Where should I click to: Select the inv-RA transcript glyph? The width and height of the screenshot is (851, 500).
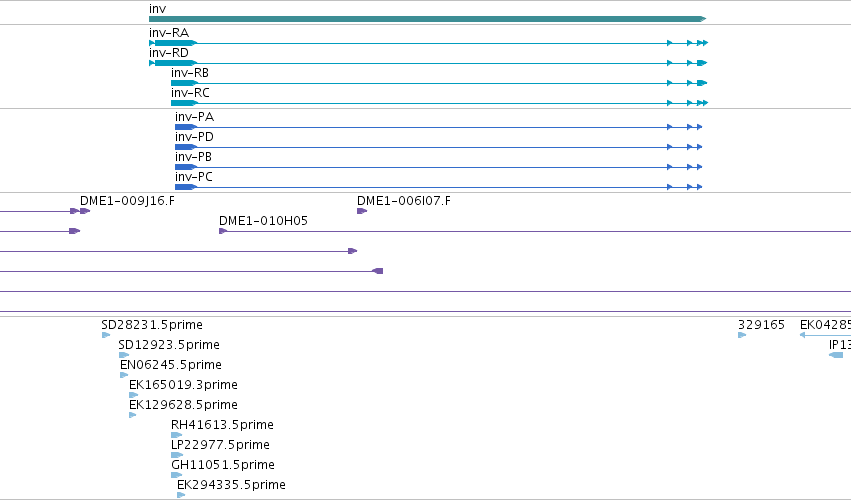tap(429, 43)
